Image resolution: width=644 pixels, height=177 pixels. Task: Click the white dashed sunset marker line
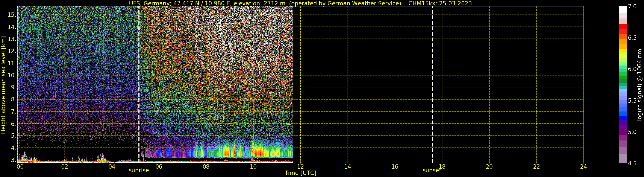(x=432, y=85)
